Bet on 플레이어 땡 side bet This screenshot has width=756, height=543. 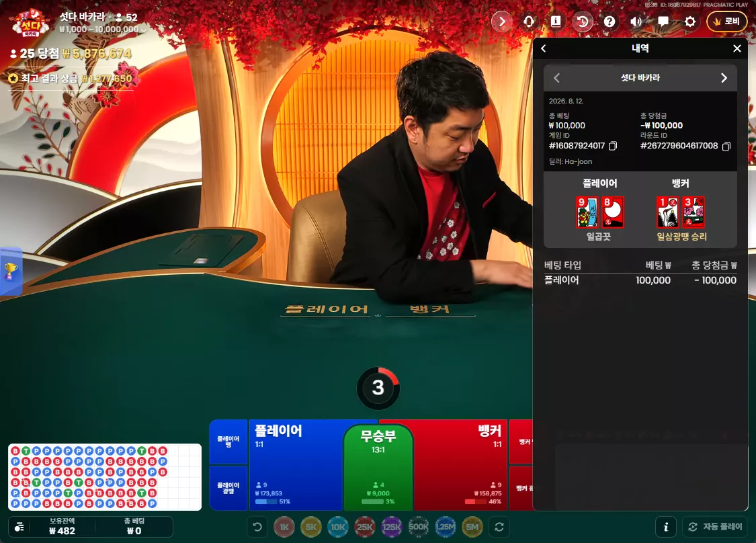(228, 442)
